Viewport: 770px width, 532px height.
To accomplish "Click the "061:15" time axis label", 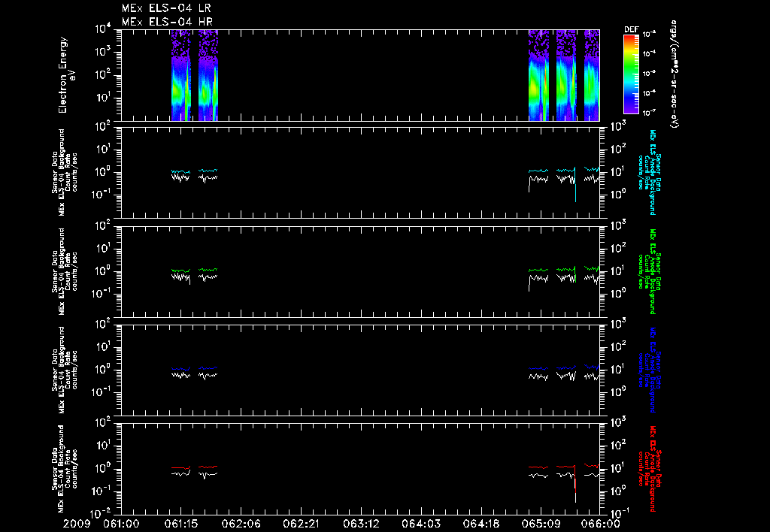I will pos(180,524).
